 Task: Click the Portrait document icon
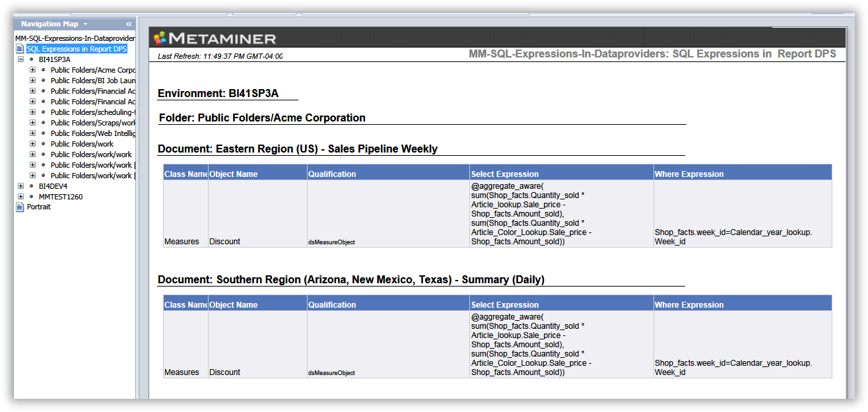point(20,207)
